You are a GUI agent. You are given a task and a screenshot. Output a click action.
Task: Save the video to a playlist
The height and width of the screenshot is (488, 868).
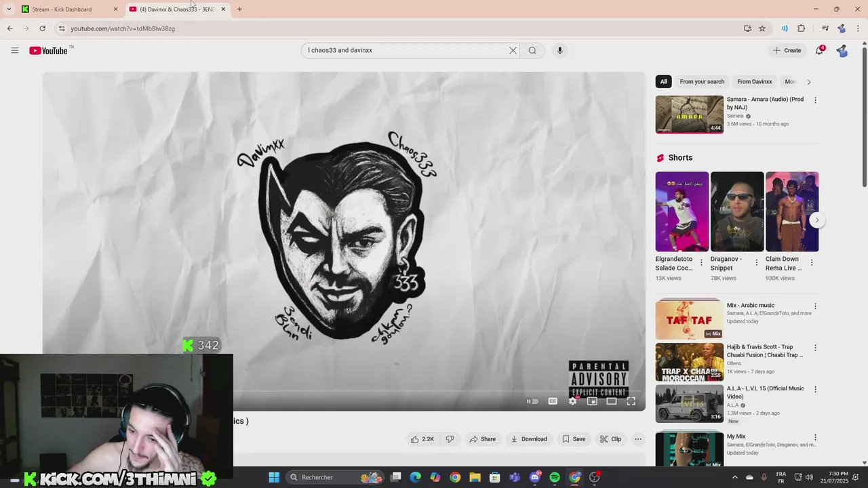click(x=574, y=439)
